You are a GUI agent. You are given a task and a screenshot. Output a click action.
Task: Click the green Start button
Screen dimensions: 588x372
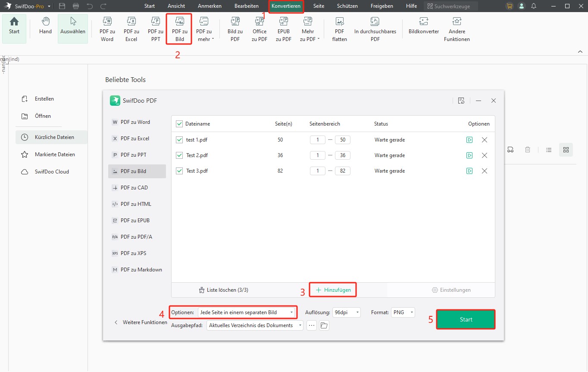[466, 319]
